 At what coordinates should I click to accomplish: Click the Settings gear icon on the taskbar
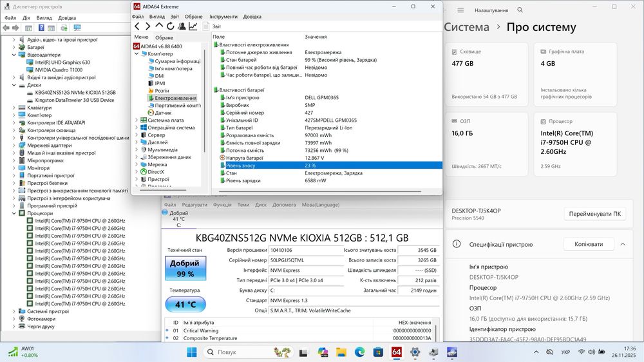415,352
